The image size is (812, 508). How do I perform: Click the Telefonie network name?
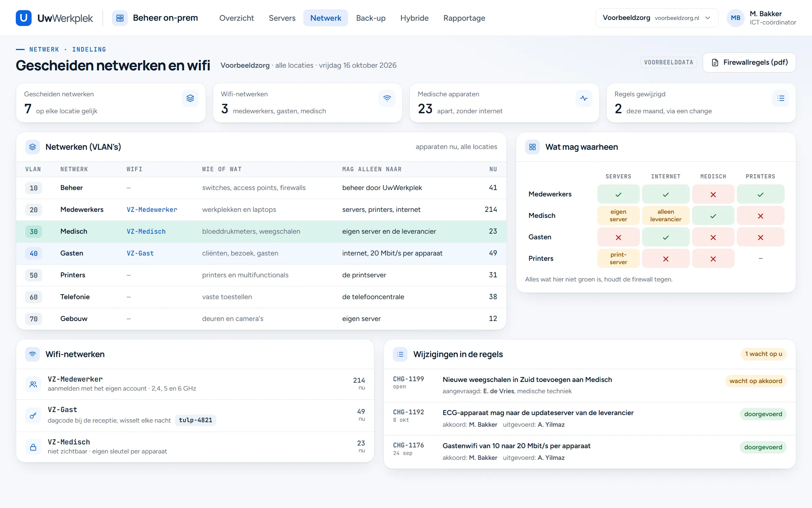pyautogui.click(x=75, y=297)
